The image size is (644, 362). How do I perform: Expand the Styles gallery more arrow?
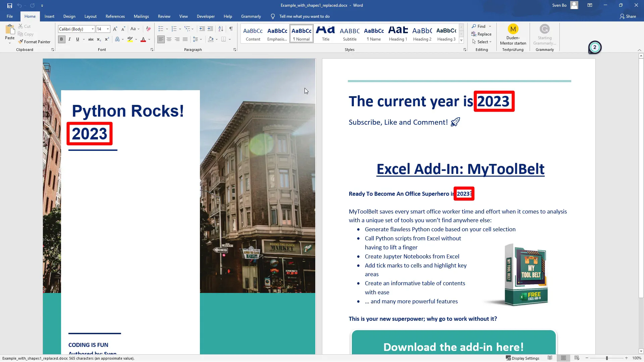tap(462, 41)
